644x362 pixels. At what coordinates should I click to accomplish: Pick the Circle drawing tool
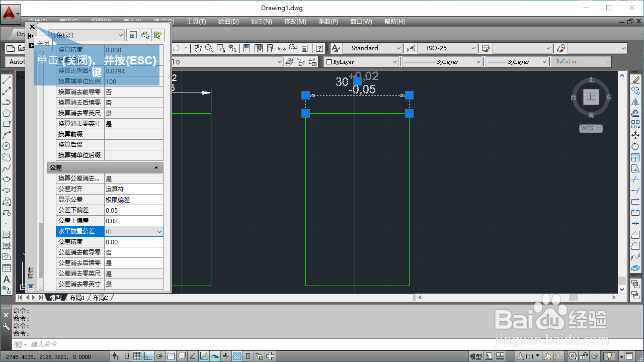point(7,146)
